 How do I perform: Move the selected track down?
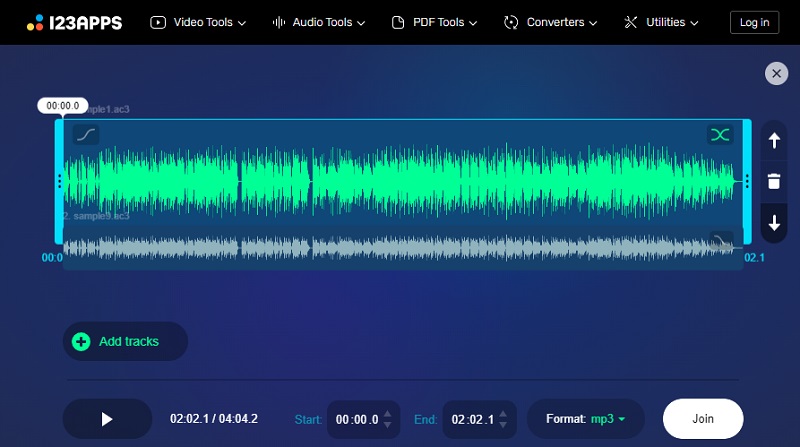(774, 223)
